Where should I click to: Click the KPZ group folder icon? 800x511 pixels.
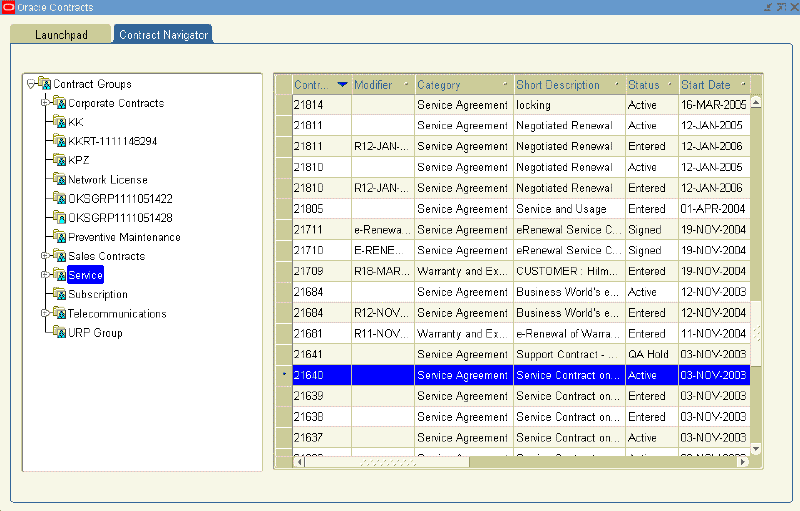click(60, 160)
